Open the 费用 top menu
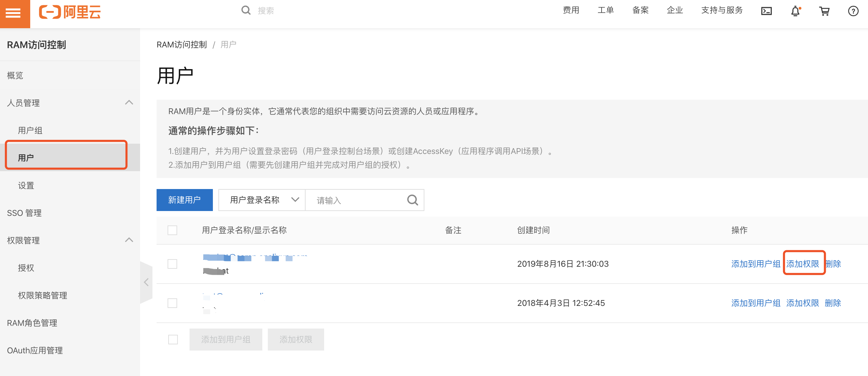This screenshot has height=376, width=868. coord(571,10)
